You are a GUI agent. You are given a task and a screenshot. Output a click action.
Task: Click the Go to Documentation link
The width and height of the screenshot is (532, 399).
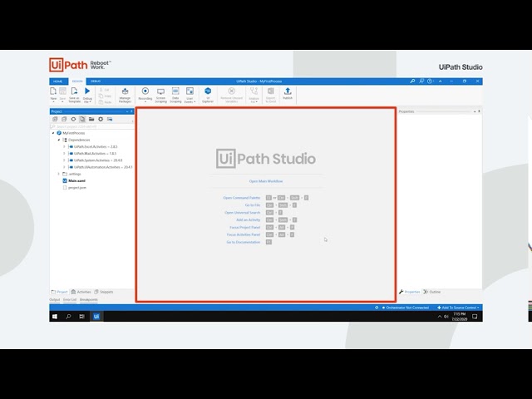point(244,242)
